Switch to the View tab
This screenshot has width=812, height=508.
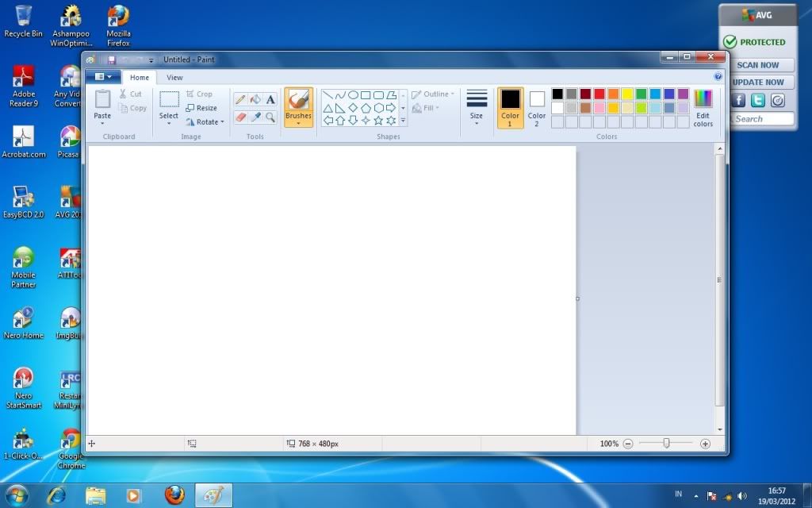[x=174, y=77]
